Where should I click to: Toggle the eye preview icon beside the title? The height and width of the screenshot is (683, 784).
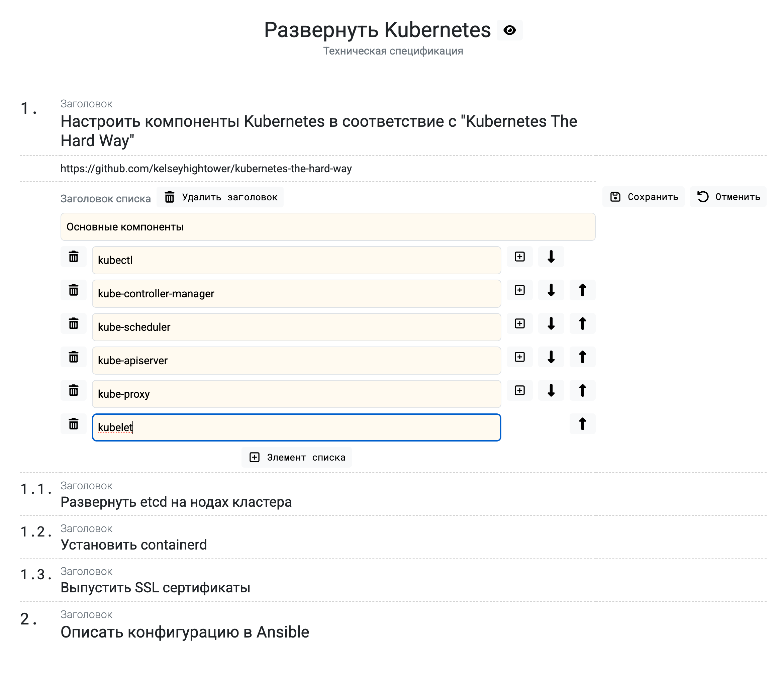coord(509,30)
